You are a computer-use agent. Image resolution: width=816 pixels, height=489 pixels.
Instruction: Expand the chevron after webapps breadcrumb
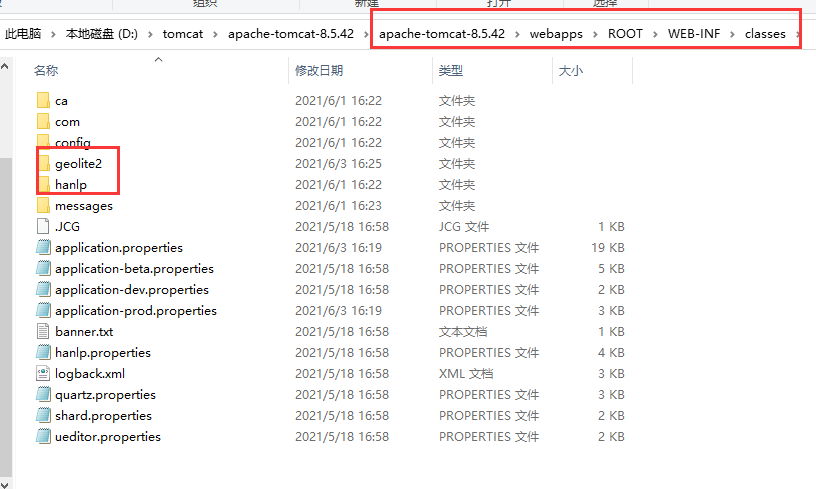595,34
